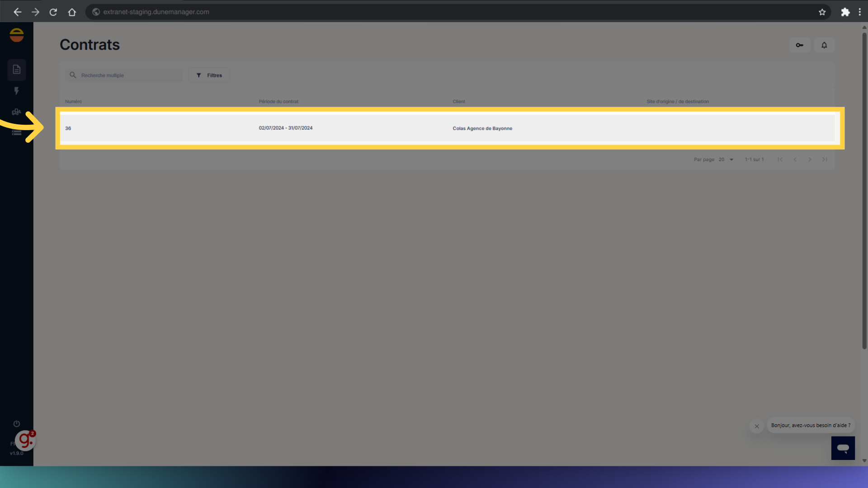Open contract number 36 row

[x=68, y=128]
